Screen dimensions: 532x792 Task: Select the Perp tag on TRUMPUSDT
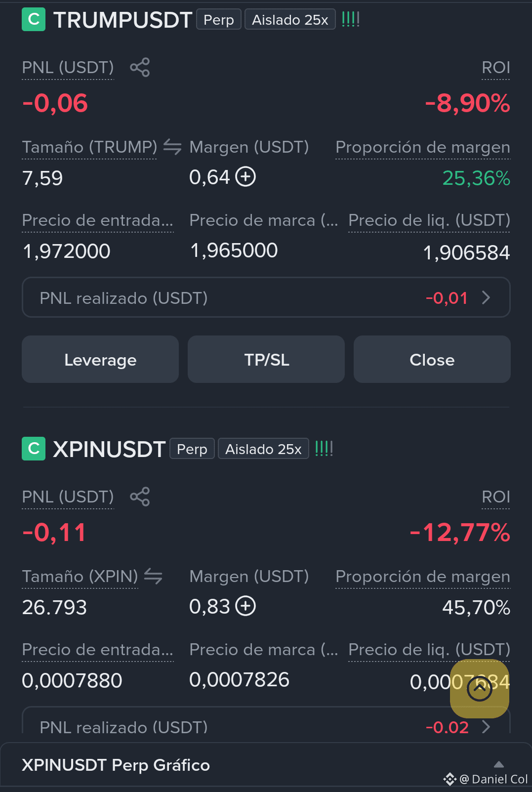tap(219, 19)
